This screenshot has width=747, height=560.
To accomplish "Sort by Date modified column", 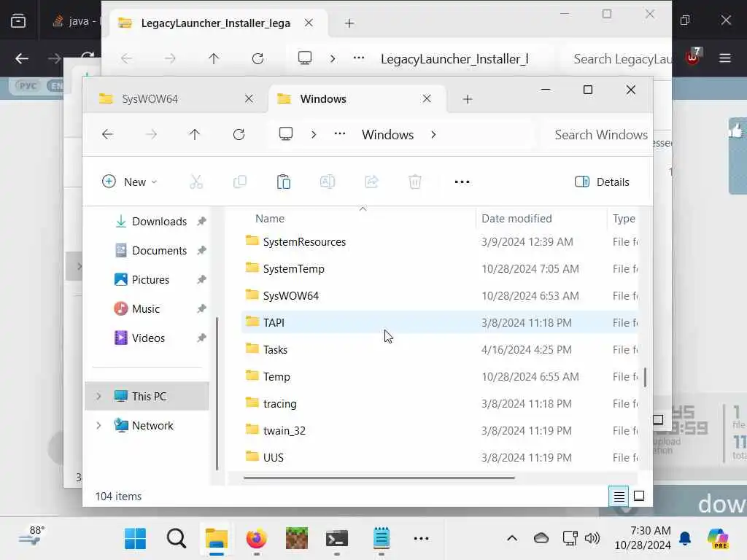I will pos(516,219).
